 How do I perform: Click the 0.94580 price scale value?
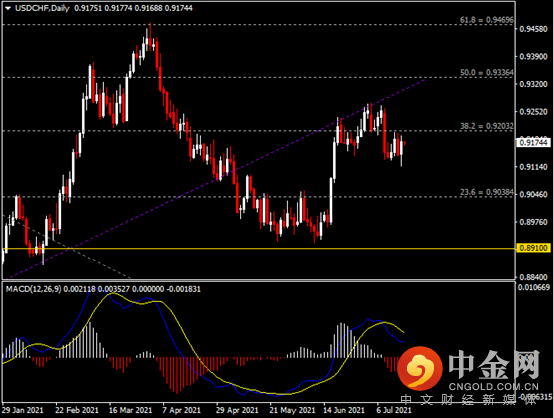(x=534, y=29)
